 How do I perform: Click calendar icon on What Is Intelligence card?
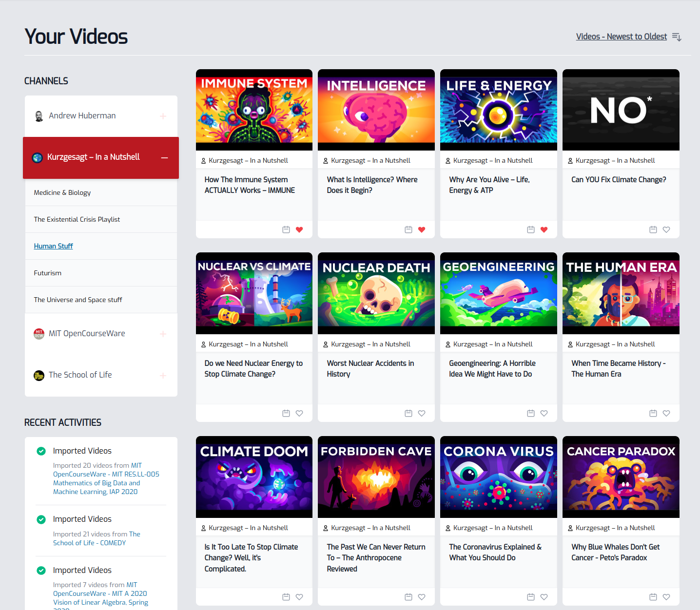point(408,229)
